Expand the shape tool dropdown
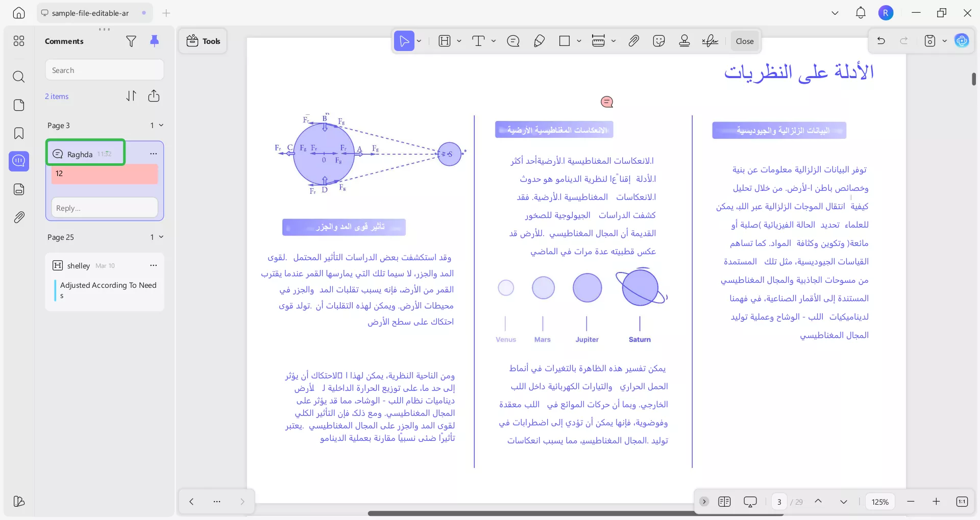This screenshot has height=520, width=980. point(579,41)
